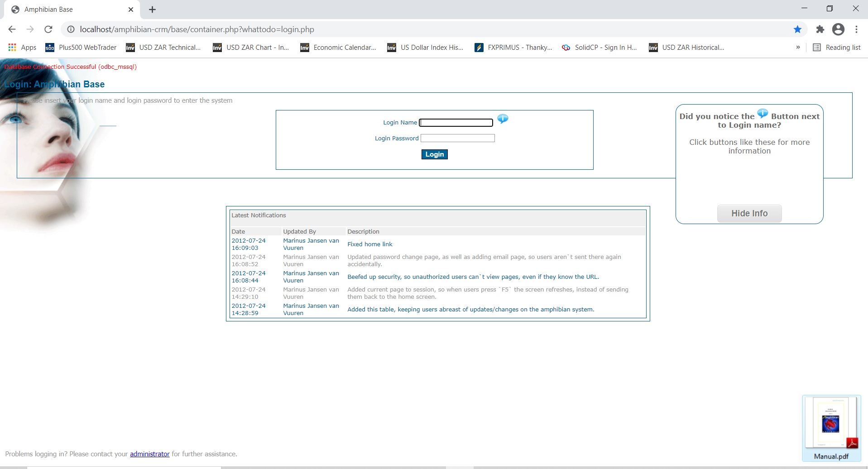Open a new tab with the plus button
Image resolution: width=868 pixels, height=469 pixels.
click(153, 10)
